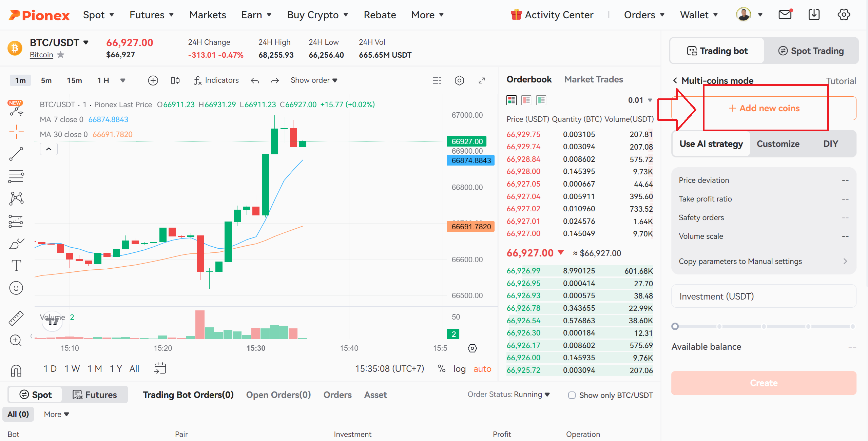The width and height of the screenshot is (868, 441).
Task: Toggle percent scale on chart
Action: 441,369
